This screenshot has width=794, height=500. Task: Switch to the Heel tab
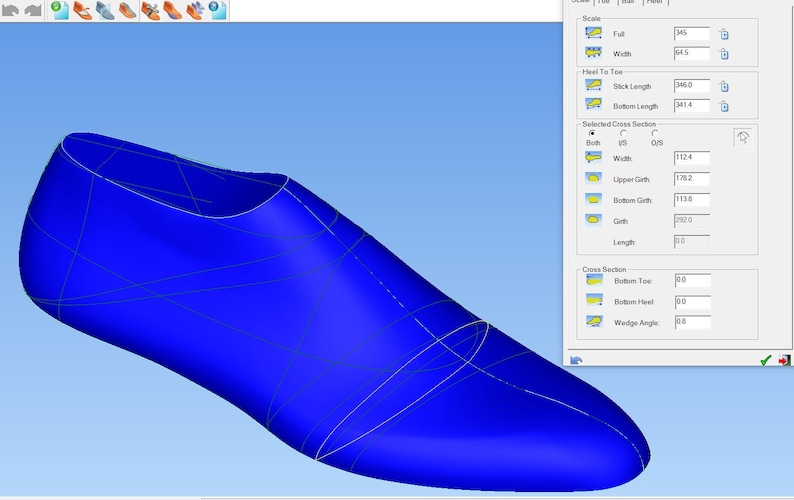click(x=655, y=2)
